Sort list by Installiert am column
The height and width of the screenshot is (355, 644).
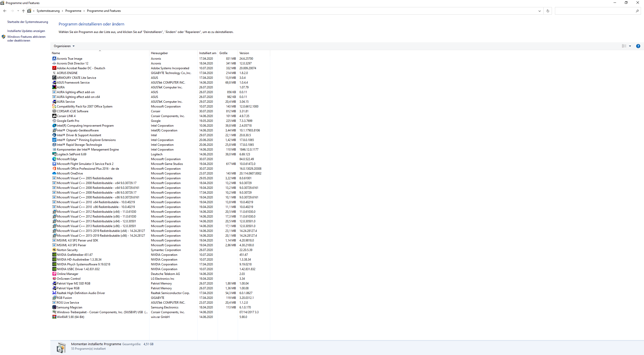(208, 53)
